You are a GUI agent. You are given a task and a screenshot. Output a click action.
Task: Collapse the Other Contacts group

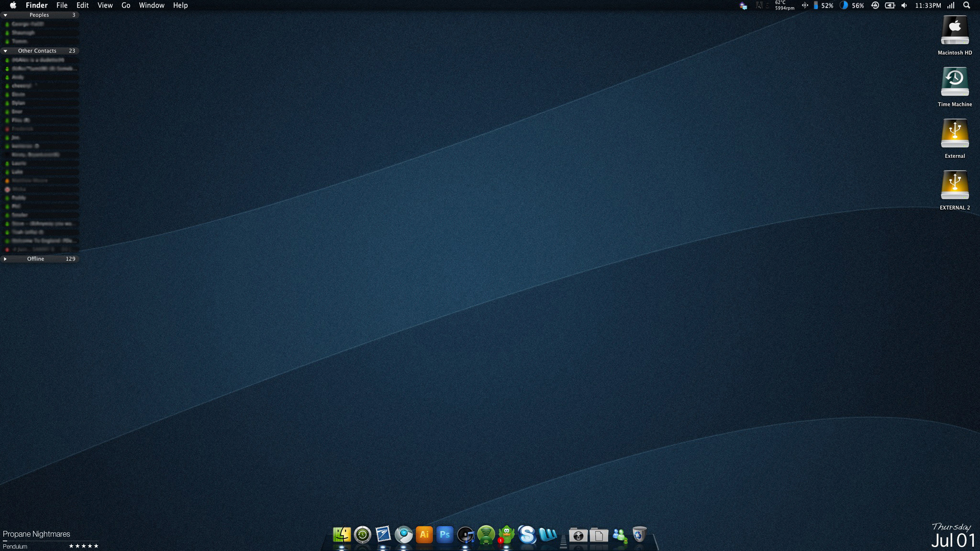[5, 51]
